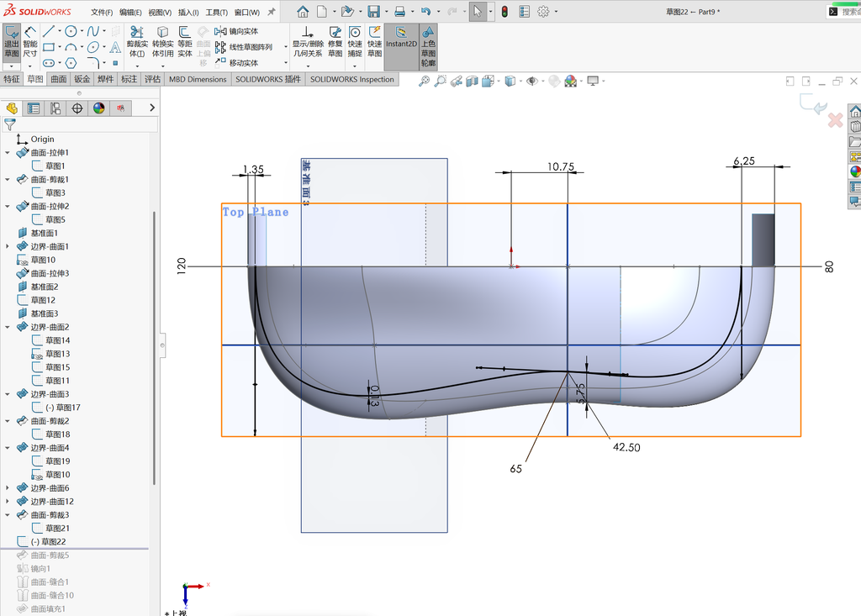Click 镜向实体 mirror entities

coord(236,31)
